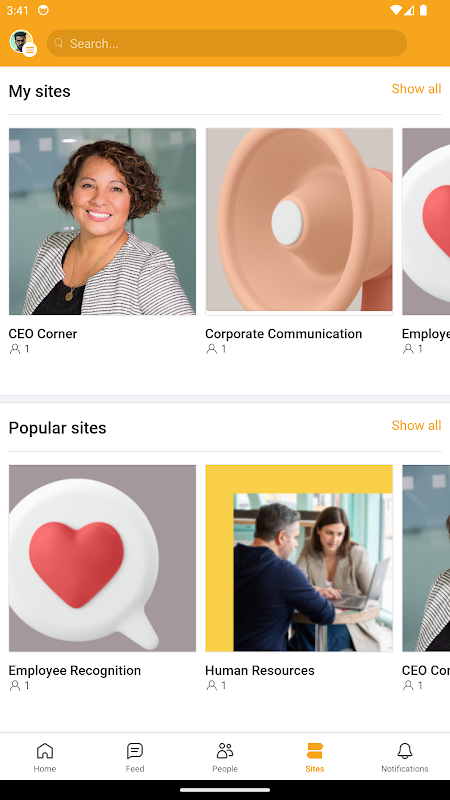
Task: Open the Feed tab
Action: (x=135, y=757)
